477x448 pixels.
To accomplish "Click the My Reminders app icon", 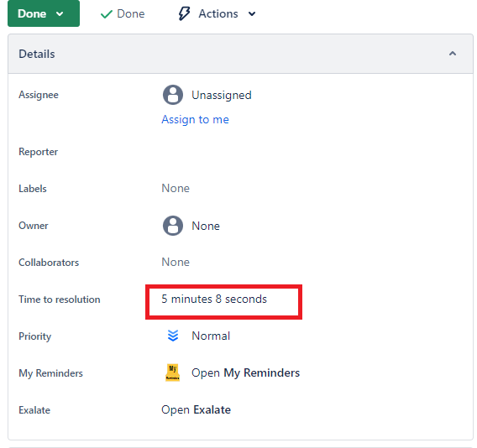I will (x=172, y=372).
